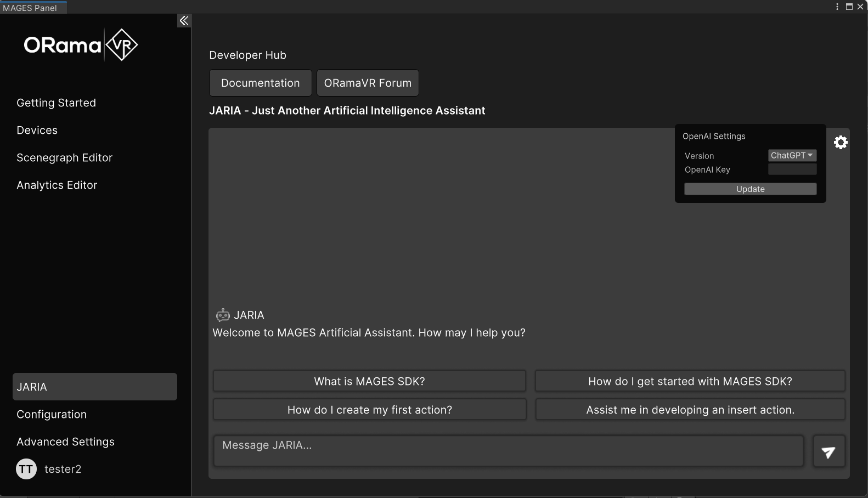
Task: Select the MAGES Panel tab
Action: (33, 8)
